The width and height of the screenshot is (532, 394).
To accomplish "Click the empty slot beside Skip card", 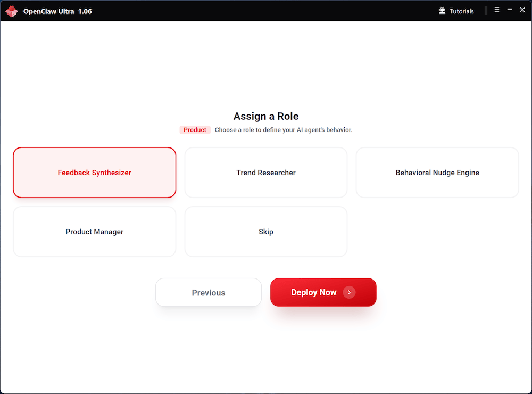I will [437, 232].
